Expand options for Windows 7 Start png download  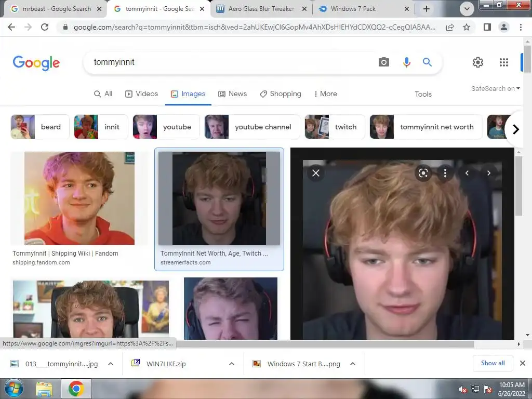(x=353, y=364)
